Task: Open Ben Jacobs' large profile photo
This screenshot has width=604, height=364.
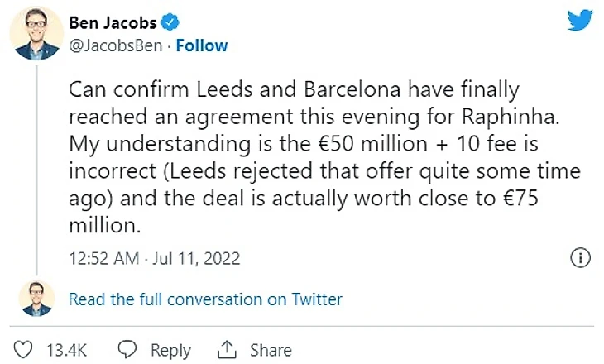Action: [x=37, y=33]
